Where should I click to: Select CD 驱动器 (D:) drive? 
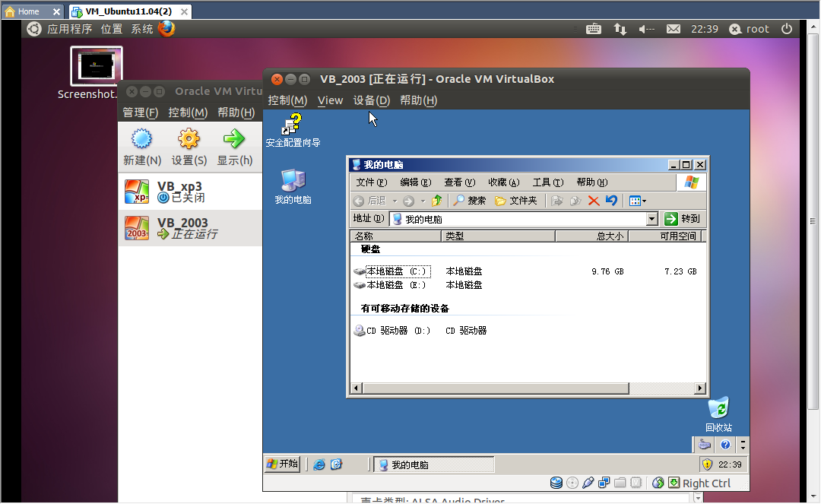392,331
